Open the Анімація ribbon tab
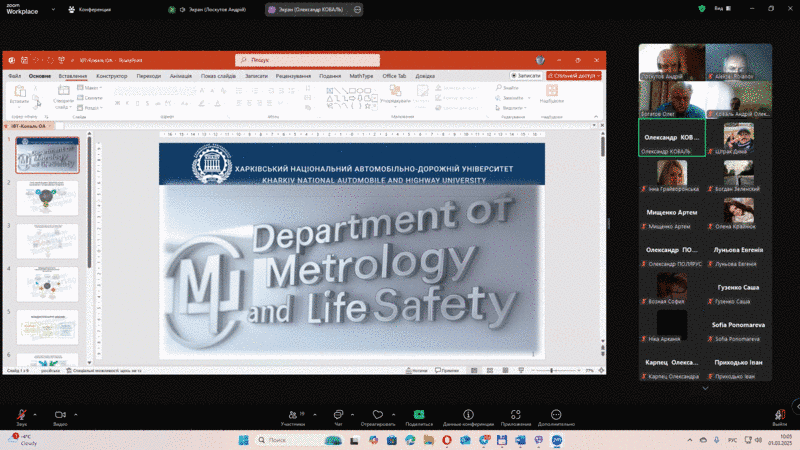800x450 pixels. click(x=181, y=76)
